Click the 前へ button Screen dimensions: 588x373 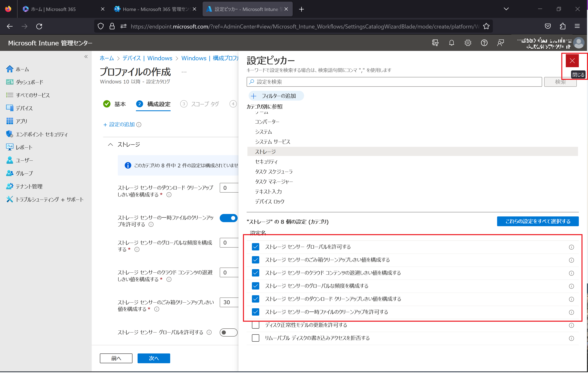[116, 358]
